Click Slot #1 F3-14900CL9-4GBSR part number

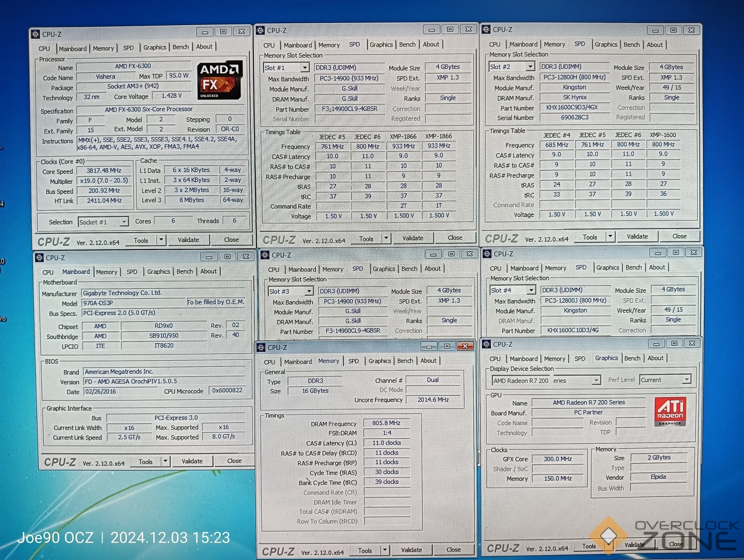[x=350, y=109]
